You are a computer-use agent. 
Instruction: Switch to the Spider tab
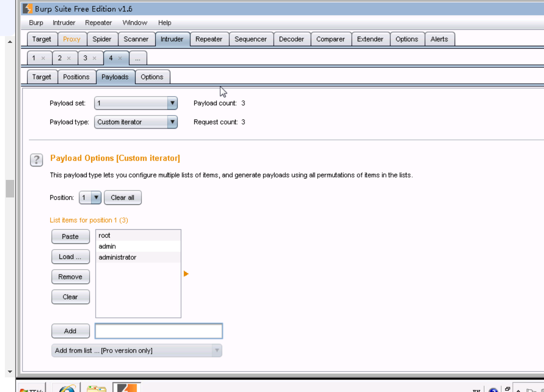click(102, 39)
